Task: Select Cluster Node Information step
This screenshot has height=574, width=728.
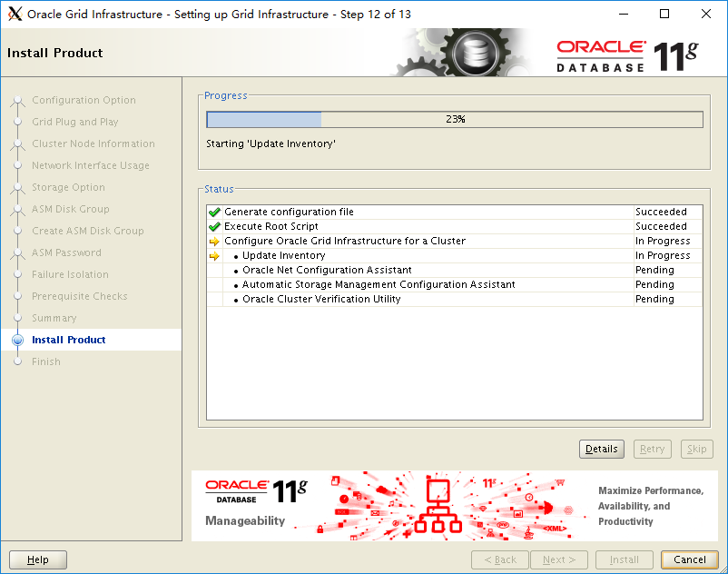Action: pos(93,143)
